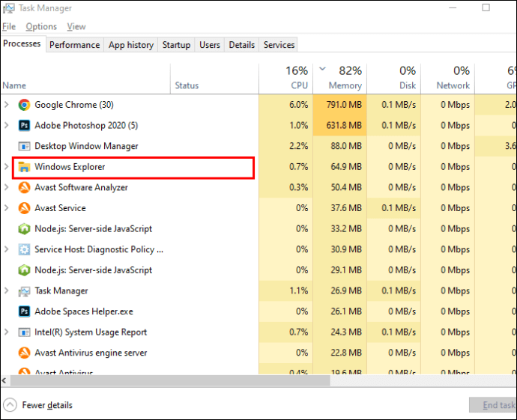
Task: Expand the Windows Explorer process
Action: [6, 167]
